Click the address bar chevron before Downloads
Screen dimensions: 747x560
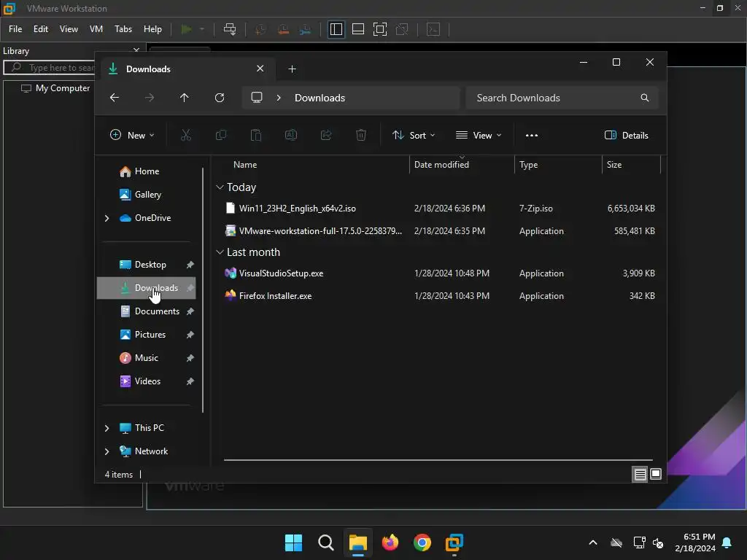[x=279, y=98]
